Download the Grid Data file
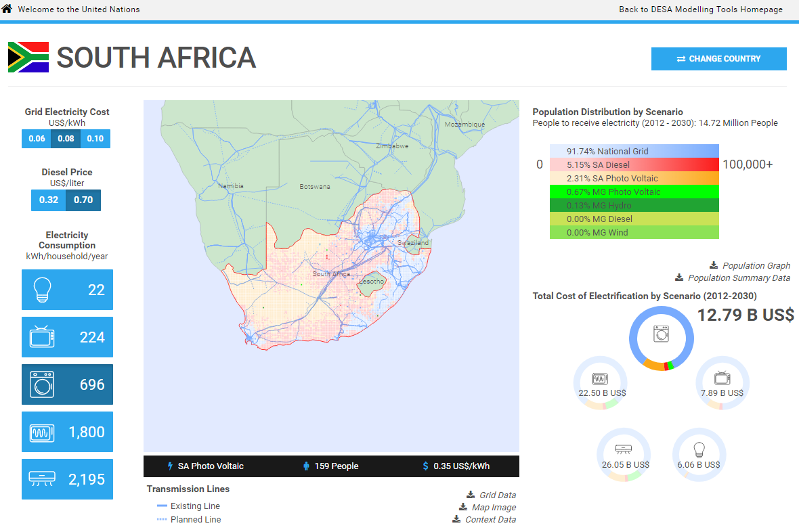 [x=497, y=495]
